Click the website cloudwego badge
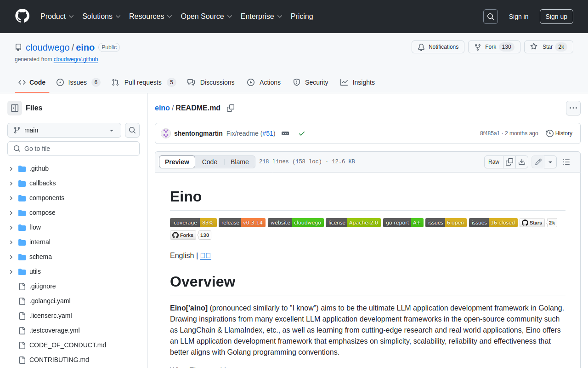Screen dimensions: 588x368 pyautogui.click(x=296, y=223)
